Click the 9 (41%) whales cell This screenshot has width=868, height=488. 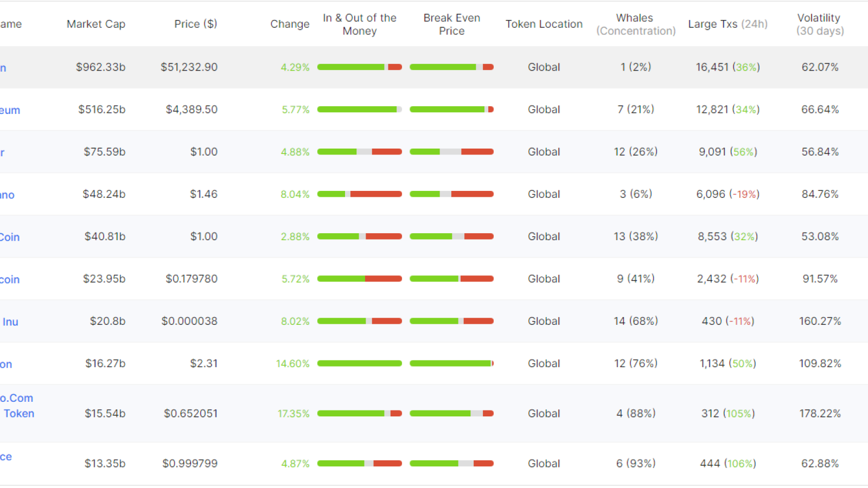pos(636,279)
